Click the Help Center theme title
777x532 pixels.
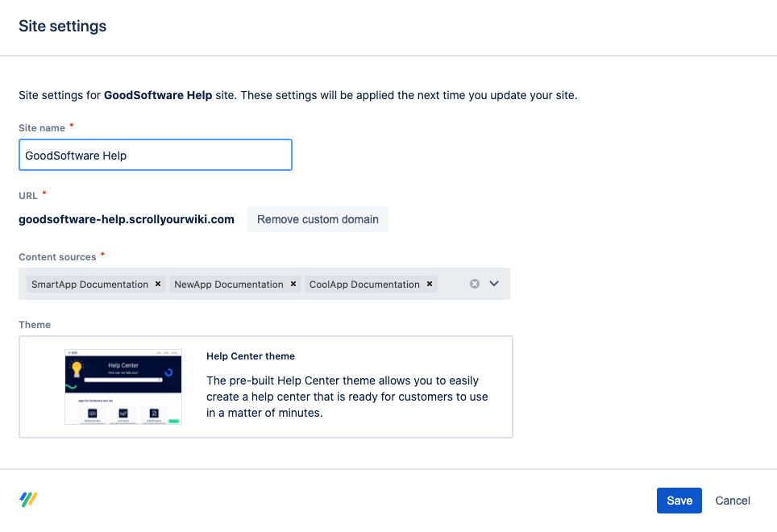(251, 356)
